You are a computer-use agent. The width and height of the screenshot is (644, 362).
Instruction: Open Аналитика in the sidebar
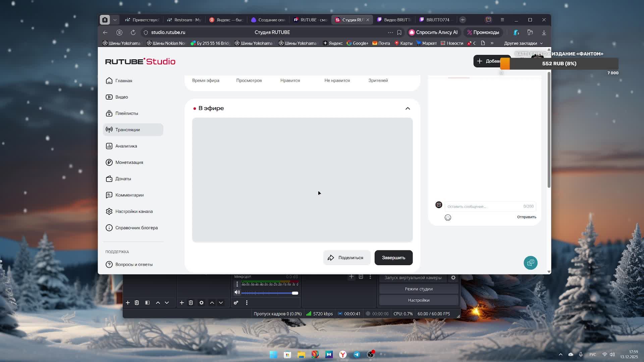tap(126, 146)
